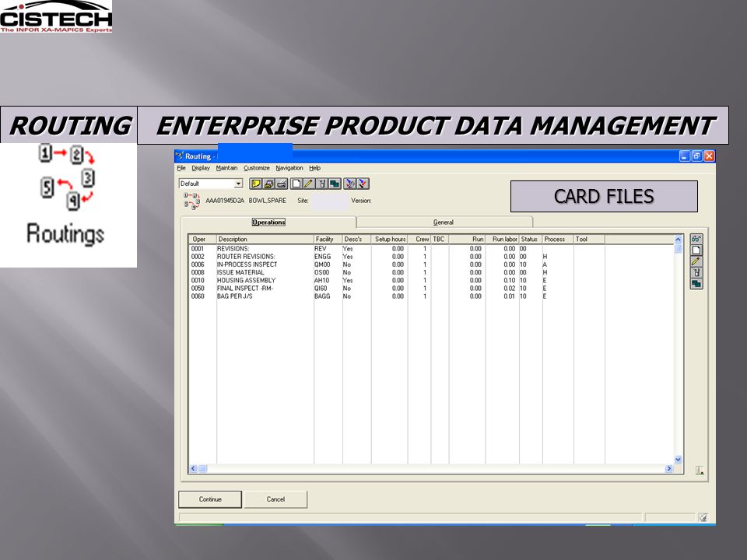
Task: Switch to the Operations tab
Action: (268, 222)
